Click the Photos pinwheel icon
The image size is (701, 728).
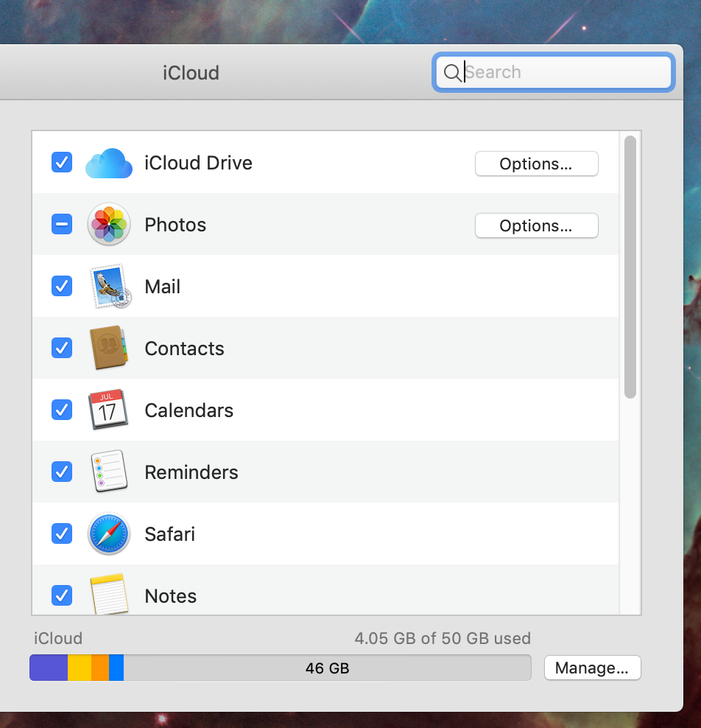tap(108, 224)
